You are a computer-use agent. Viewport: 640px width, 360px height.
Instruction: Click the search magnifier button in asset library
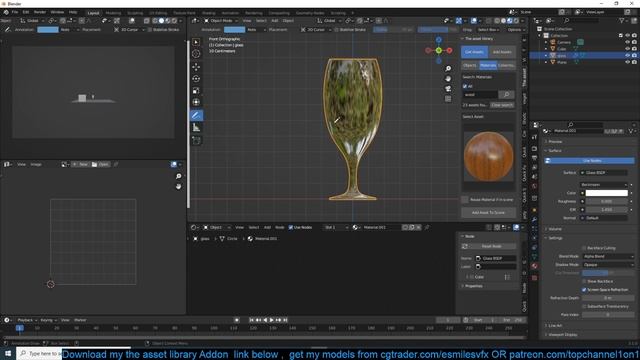(x=507, y=95)
